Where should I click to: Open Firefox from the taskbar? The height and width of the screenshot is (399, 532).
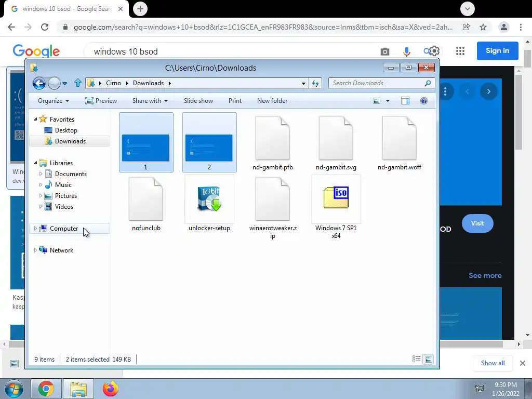pos(110,389)
